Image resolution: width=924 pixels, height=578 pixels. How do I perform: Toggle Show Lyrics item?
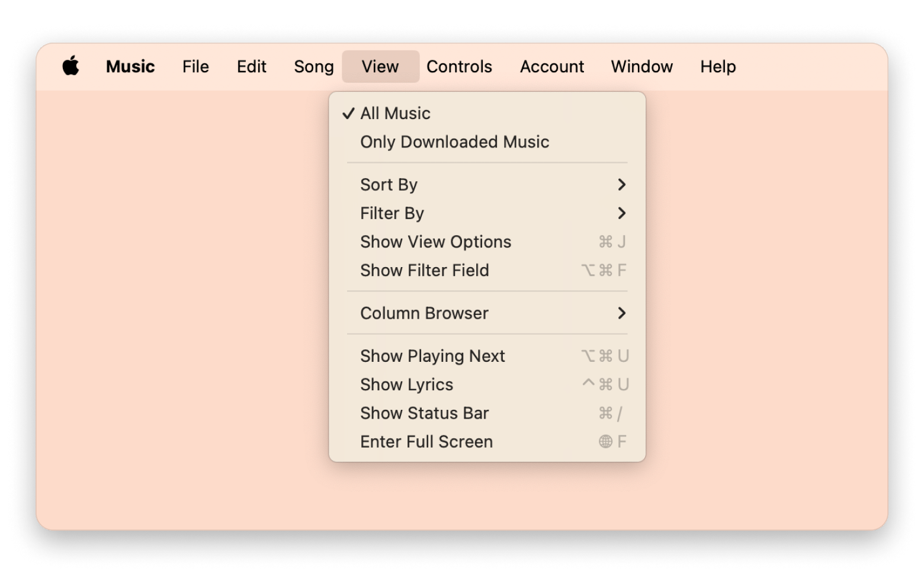(407, 385)
